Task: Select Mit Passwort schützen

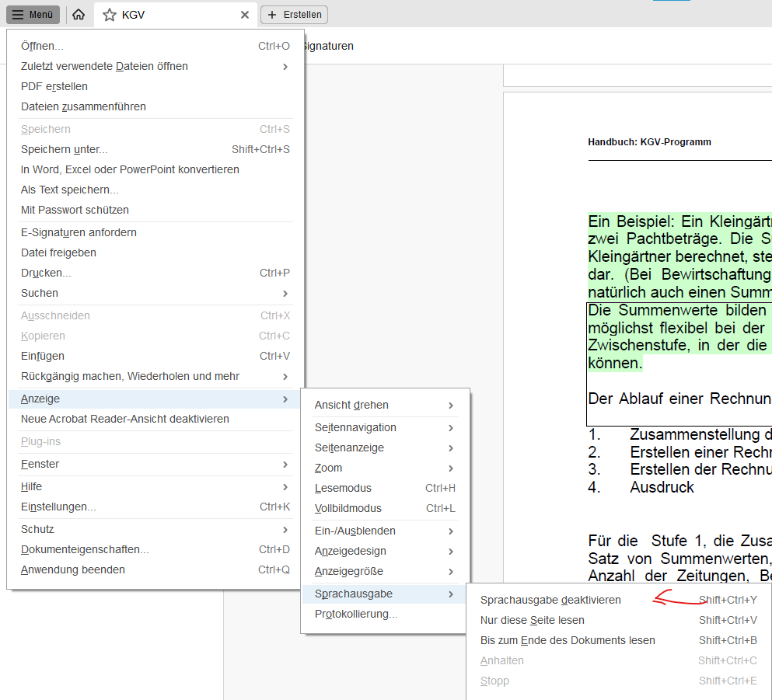Action: pyautogui.click(x=155, y=210)
